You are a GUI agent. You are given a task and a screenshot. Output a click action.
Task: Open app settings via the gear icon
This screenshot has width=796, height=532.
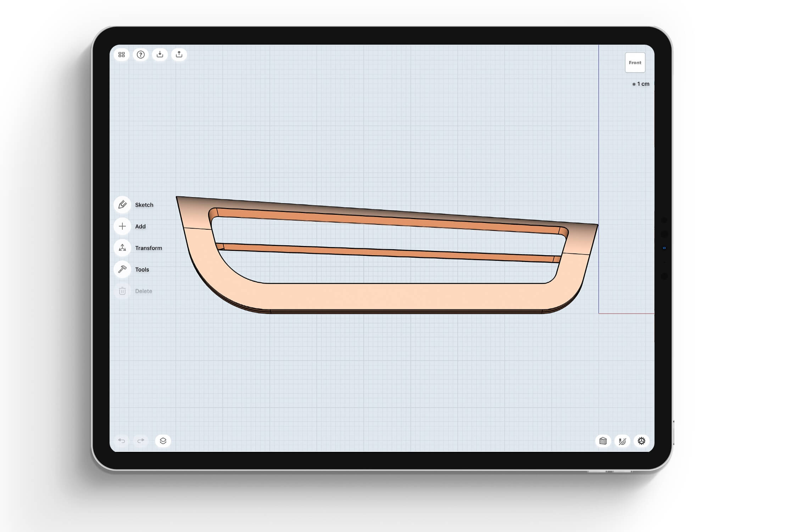(x=642, y=441)
